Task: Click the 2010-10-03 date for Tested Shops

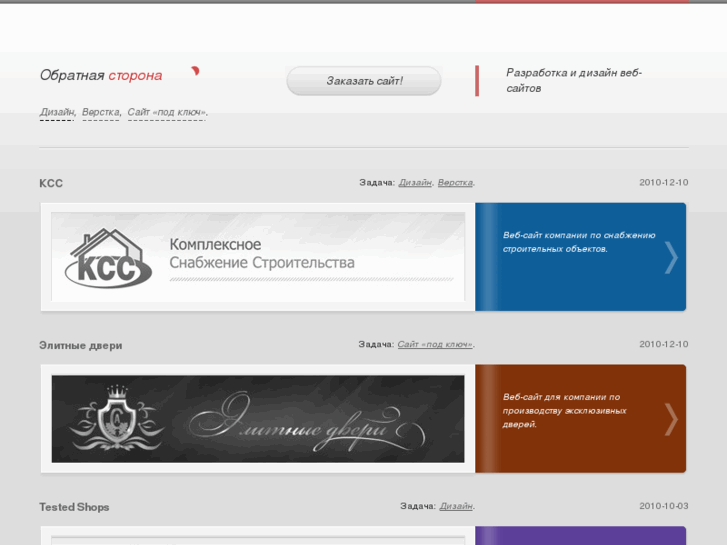Action: pyautogui.click(x=663, y=506)
